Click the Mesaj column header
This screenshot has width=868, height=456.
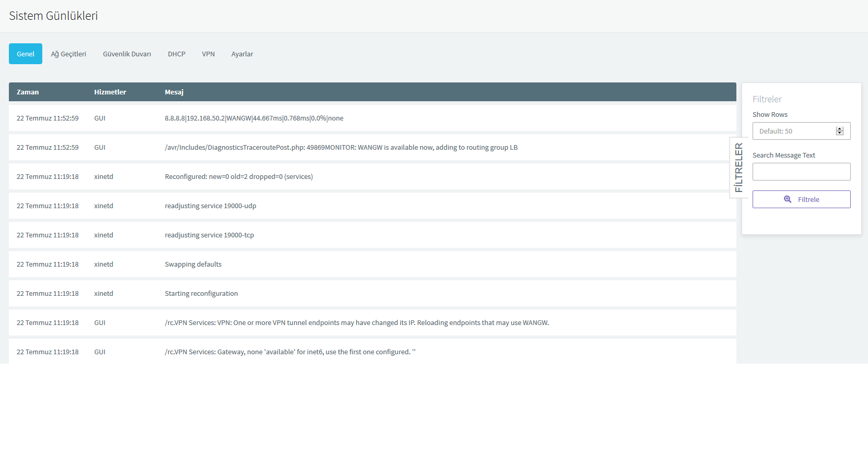click(174, 92)
